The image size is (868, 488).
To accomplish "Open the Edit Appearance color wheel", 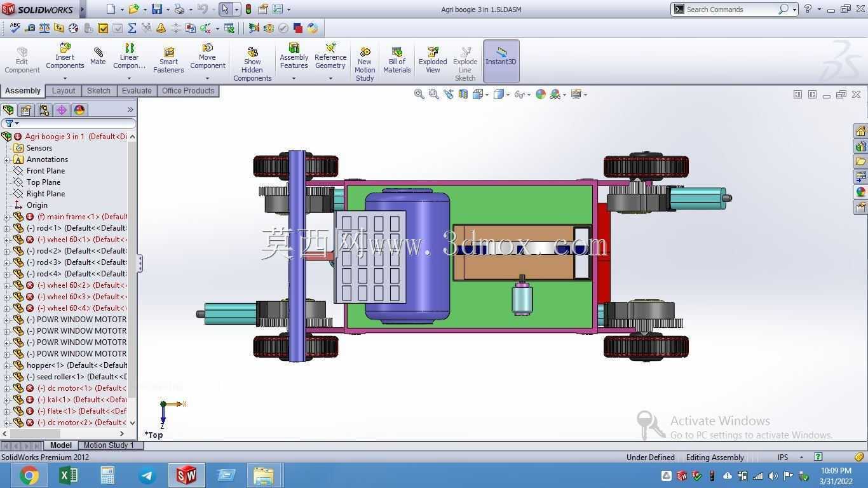I will pos(541,94).
